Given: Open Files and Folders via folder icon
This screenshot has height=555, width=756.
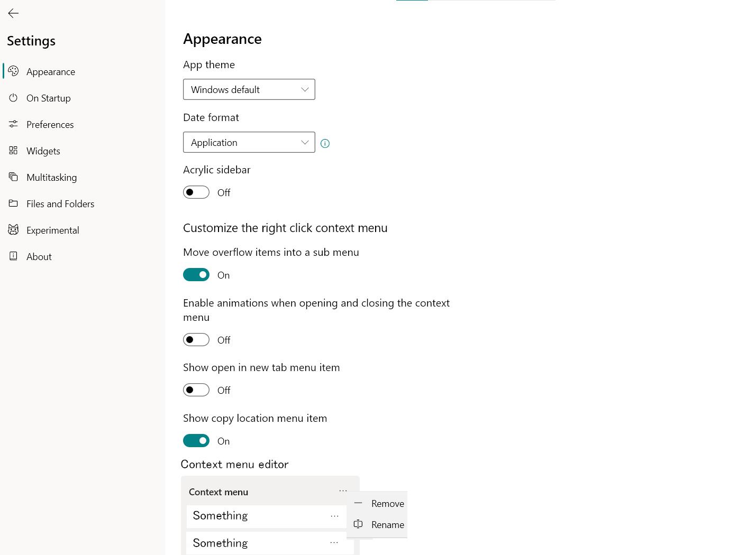Looking at the screenshot, I should click(x=13, y=203).
